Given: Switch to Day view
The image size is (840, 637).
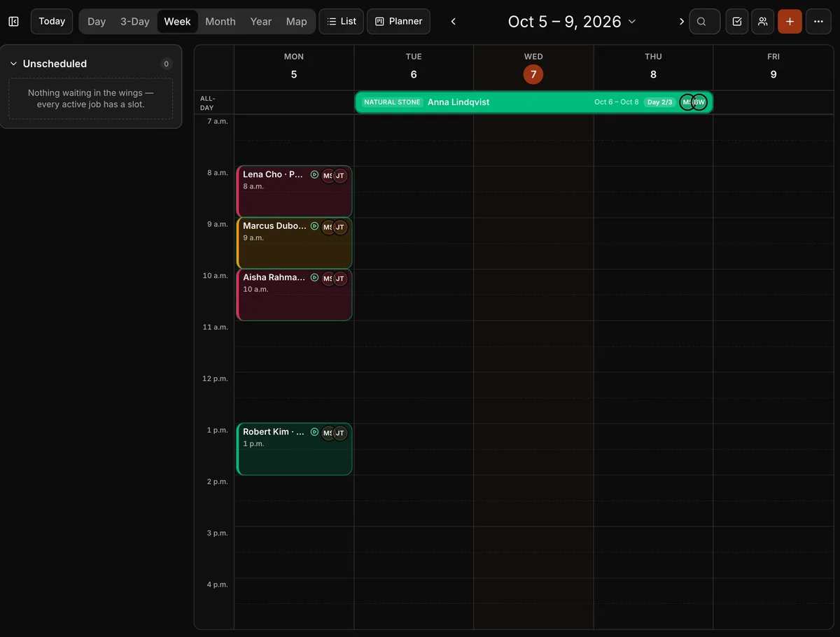Looking at the screenshot, I should tap(97, 22).
